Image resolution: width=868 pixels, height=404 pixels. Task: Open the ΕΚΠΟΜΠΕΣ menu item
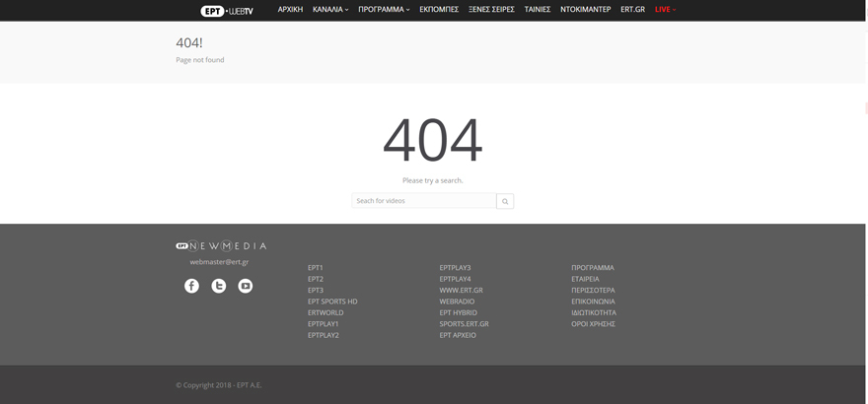(x=439, y=9)
